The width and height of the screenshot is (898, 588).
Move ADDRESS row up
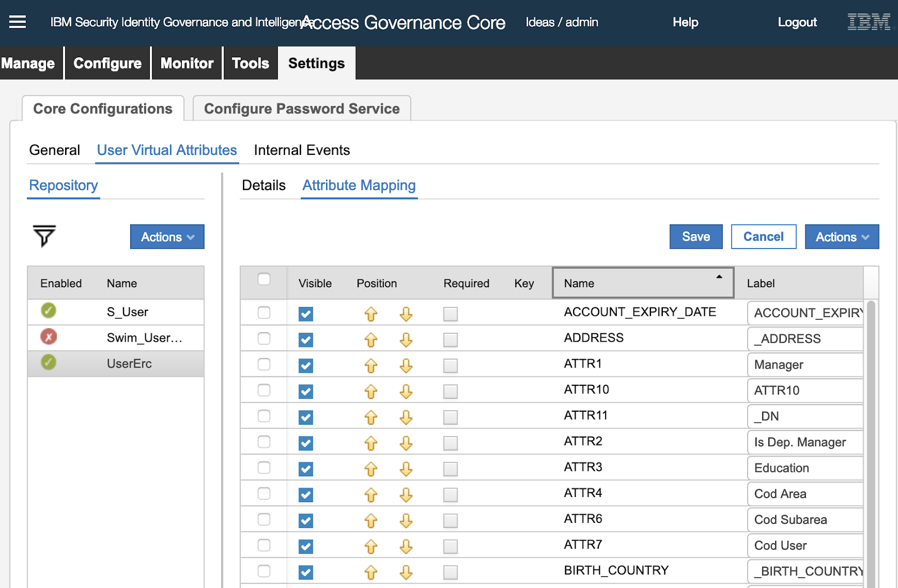click(x=371, y=339)
